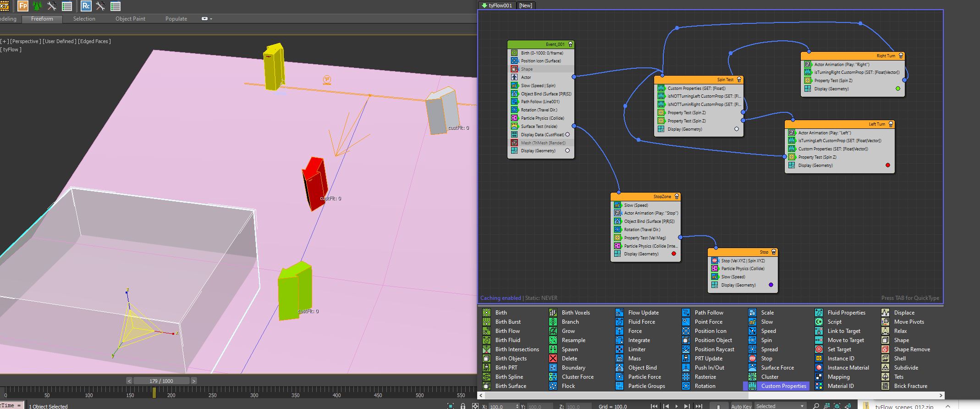Open the Populate ribbon tab

tap(176, 19)
